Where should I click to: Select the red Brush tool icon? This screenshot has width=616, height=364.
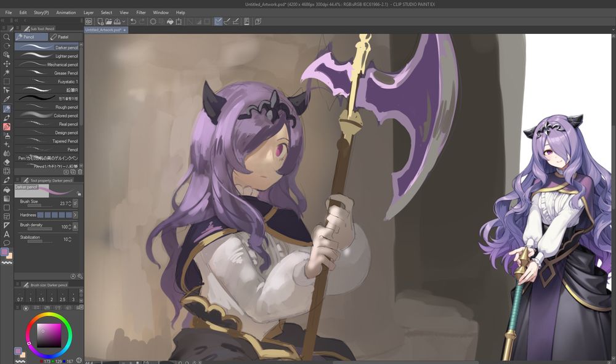[x=7, y=126]
